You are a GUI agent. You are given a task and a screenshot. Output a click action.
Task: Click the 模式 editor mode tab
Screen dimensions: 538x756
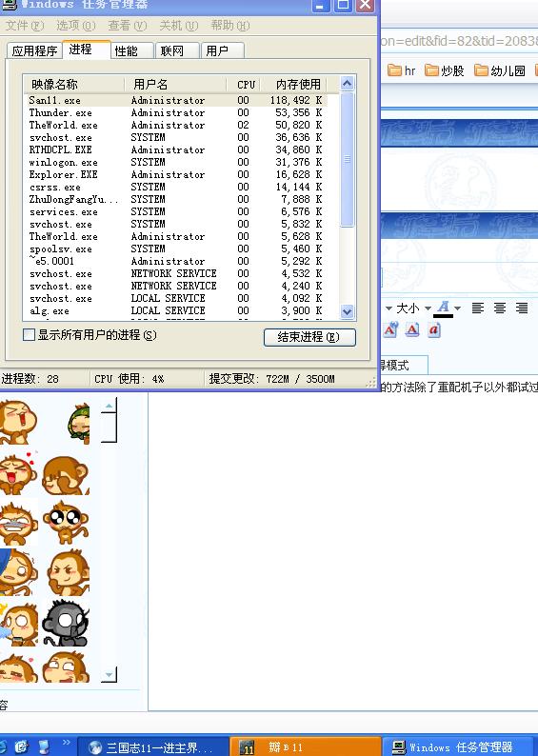pos(404,366)
